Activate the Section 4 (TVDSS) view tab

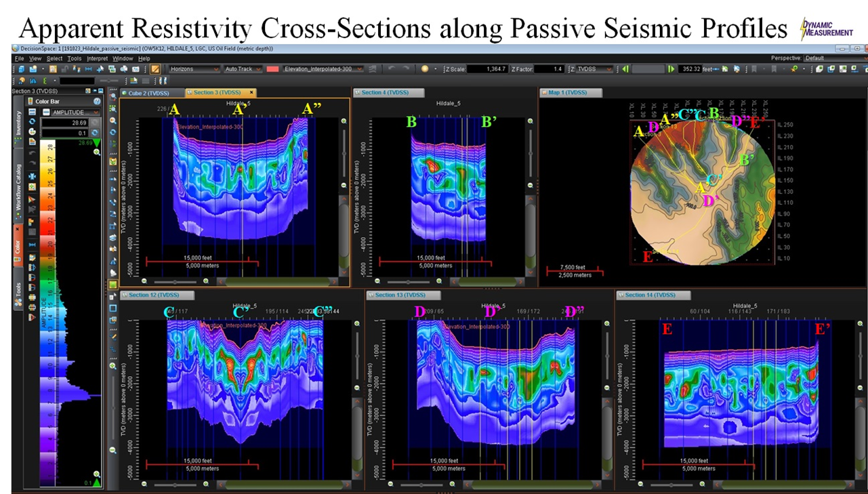(388, 92)
